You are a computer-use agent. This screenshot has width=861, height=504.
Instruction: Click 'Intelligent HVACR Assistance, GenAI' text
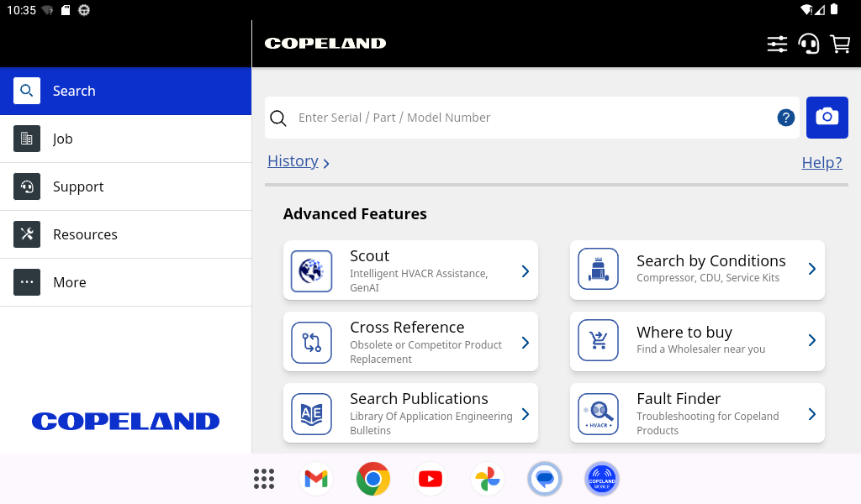point(419,281)
